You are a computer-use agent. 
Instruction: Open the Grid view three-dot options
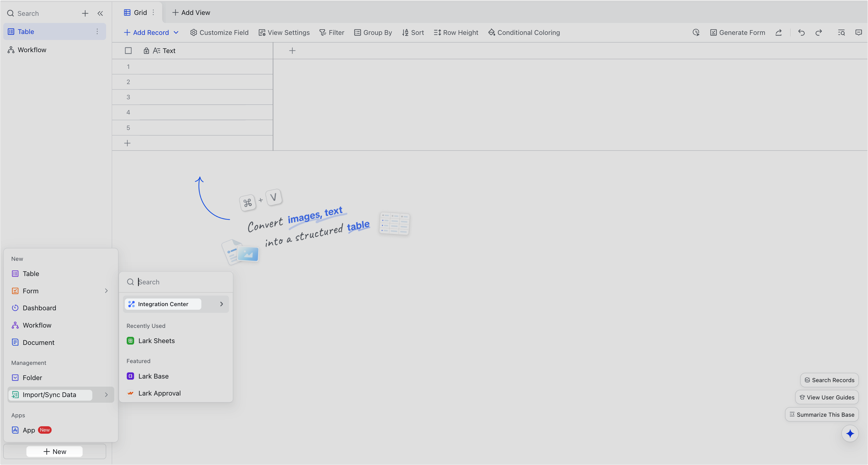(x=153, y=13)
